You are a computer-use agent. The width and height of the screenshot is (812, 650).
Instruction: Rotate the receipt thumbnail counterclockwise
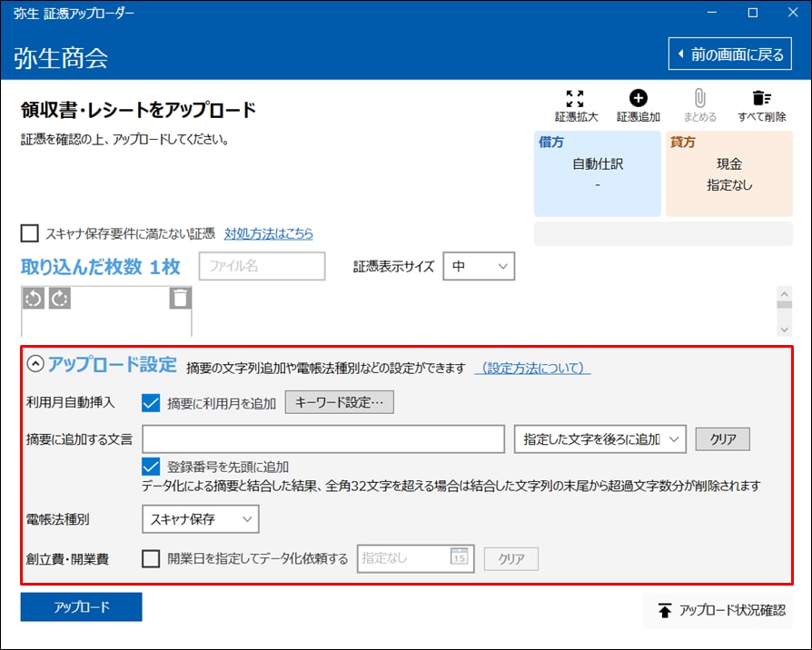34,299
